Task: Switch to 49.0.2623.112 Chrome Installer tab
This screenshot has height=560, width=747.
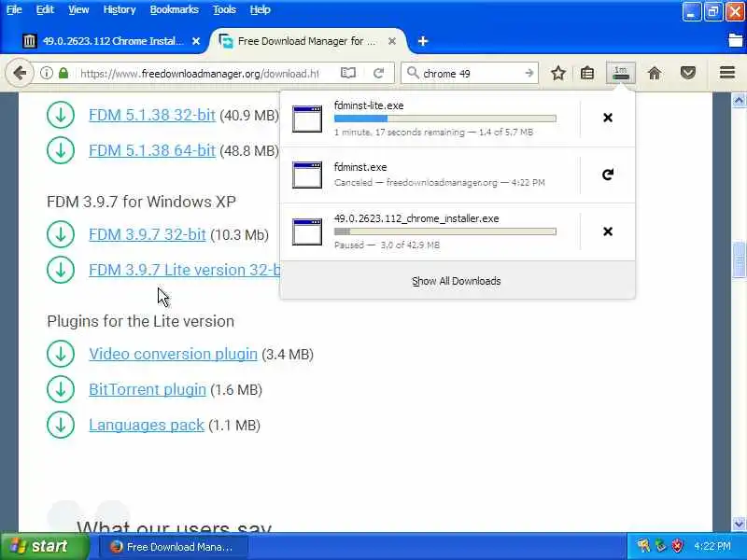Action: click(x=110, y=41)
